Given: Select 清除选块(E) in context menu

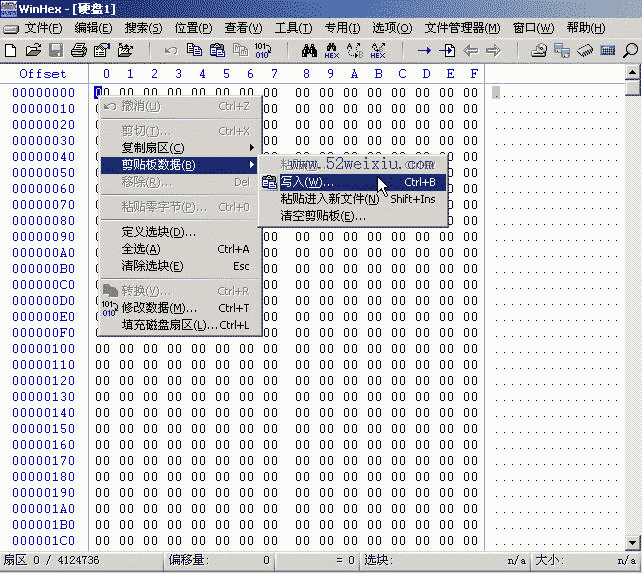Looking at the screenshot, I should tap(179, 266).
